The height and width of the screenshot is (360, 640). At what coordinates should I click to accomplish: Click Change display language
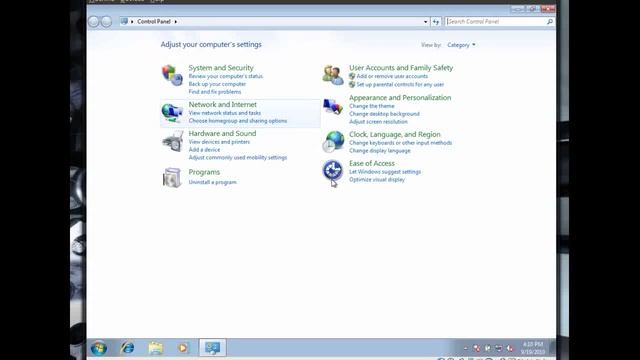(x=380, y=151)
